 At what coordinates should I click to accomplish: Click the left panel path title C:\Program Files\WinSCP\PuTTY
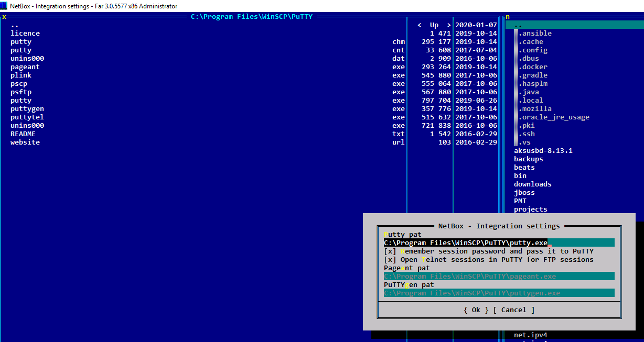click(x=251, y=16)
